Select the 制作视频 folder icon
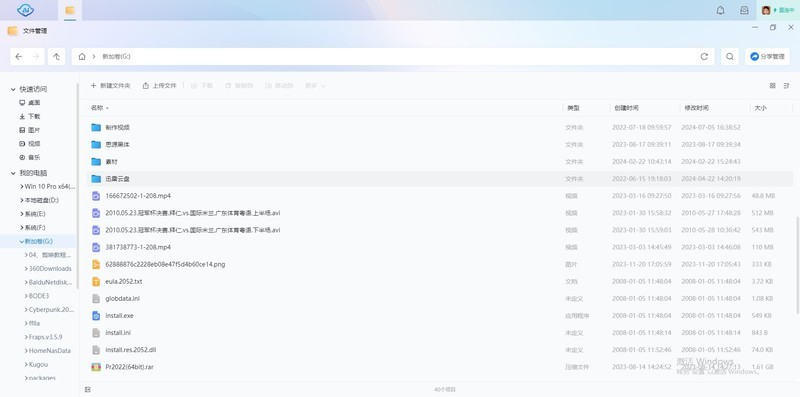 [96, 128]
